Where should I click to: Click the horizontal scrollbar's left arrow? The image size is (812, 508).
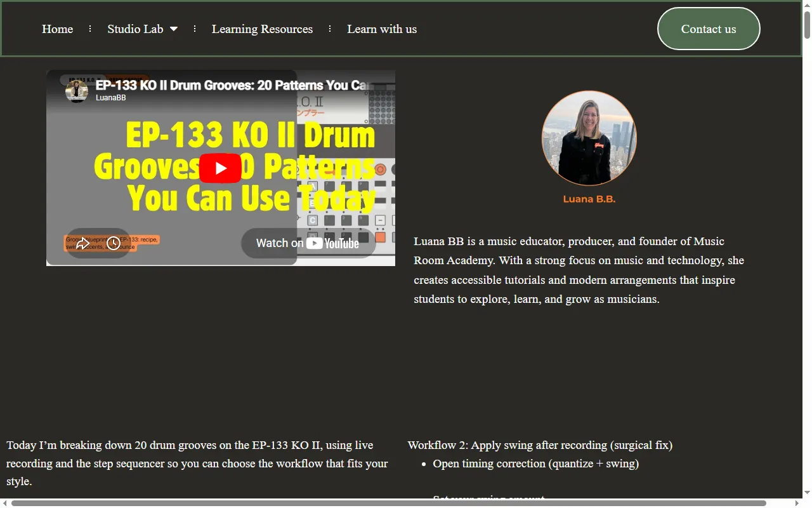tap(4, 503)
